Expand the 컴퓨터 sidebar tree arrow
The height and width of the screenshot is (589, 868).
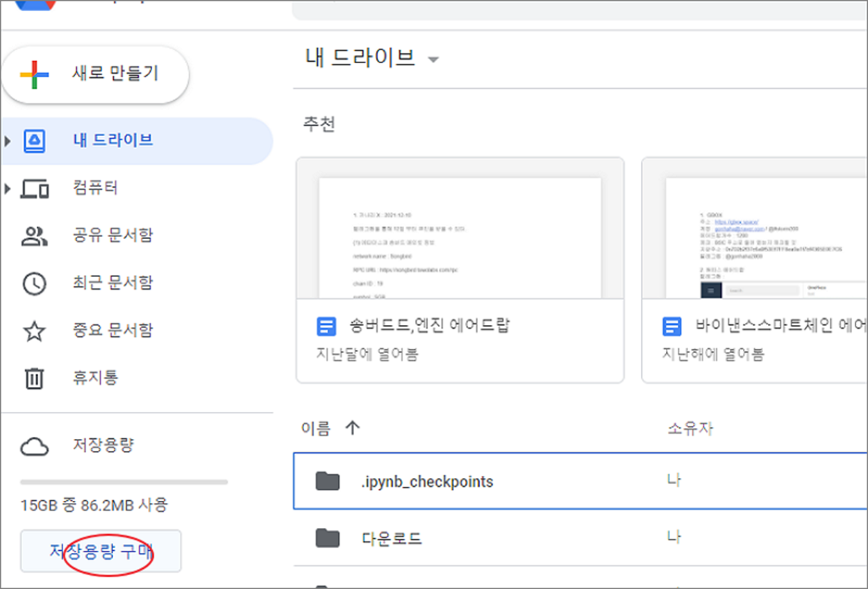click(x=8, y=188)
